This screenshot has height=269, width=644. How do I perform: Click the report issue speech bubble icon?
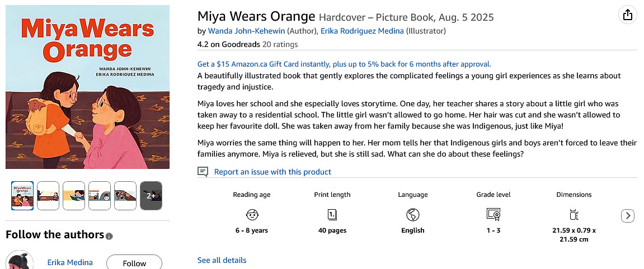pyautogui.click(x=203, y=172)
